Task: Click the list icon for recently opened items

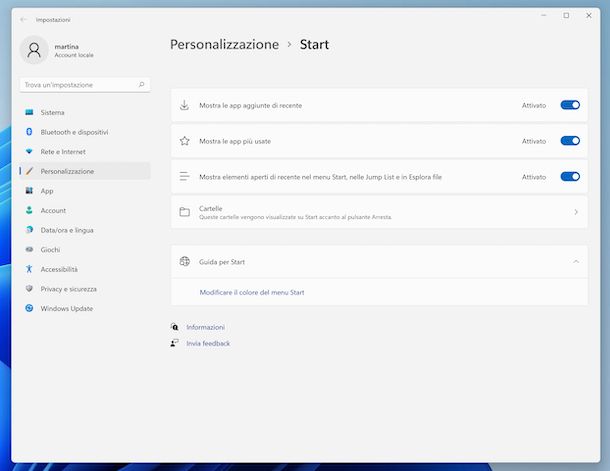Action: (184, 177)
